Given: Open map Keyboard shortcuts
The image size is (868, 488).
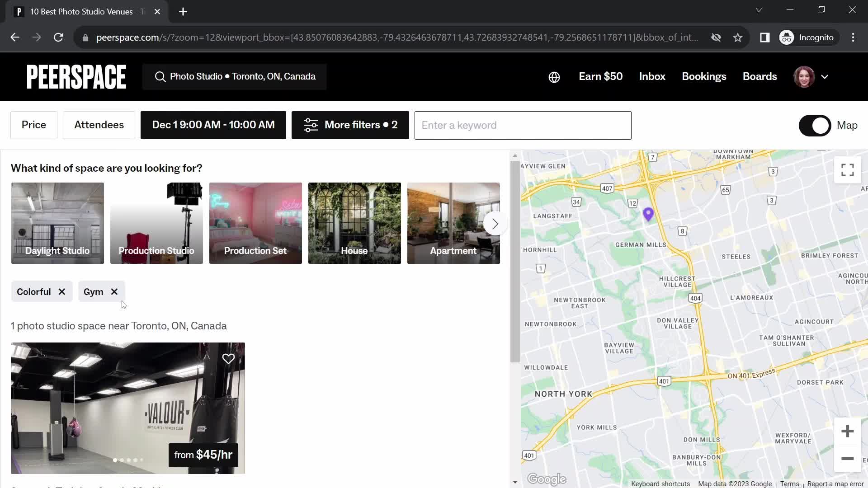Looking at the screenshot, I should (660, 484).
